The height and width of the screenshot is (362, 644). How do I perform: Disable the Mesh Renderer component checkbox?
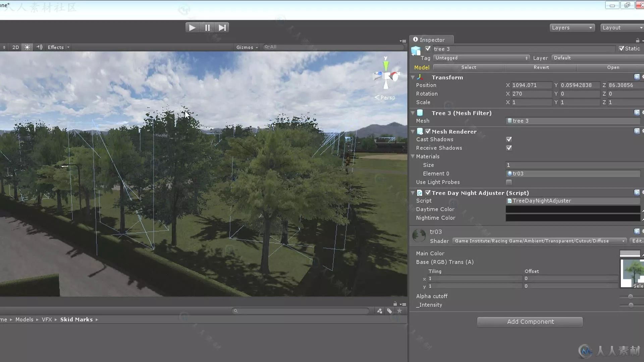[x=428, y=131]
